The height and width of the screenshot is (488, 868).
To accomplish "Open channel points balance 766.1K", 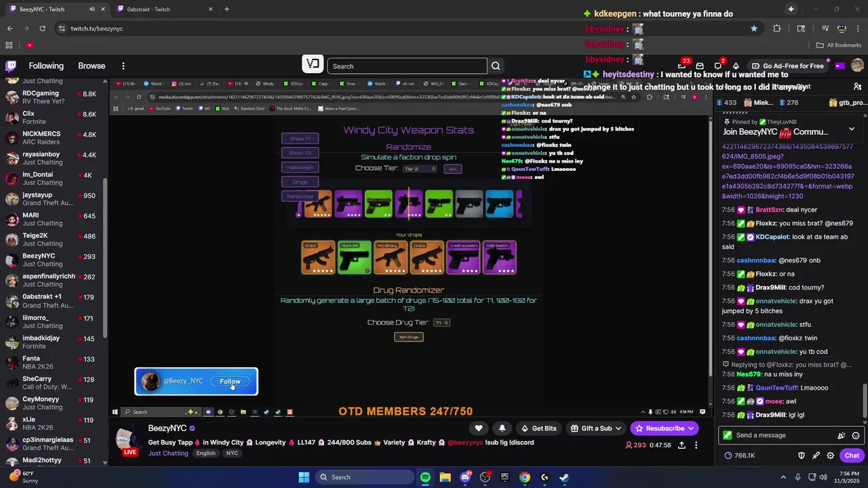I will (739, 455).
